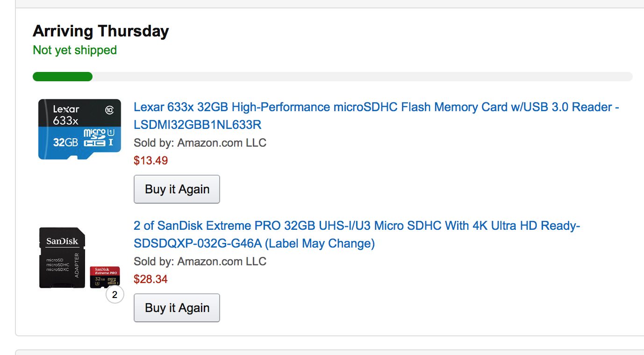Click the quantity badge showing 2
Image resolution: width=644 pixels, height=355 pixels.
point(115,295)
